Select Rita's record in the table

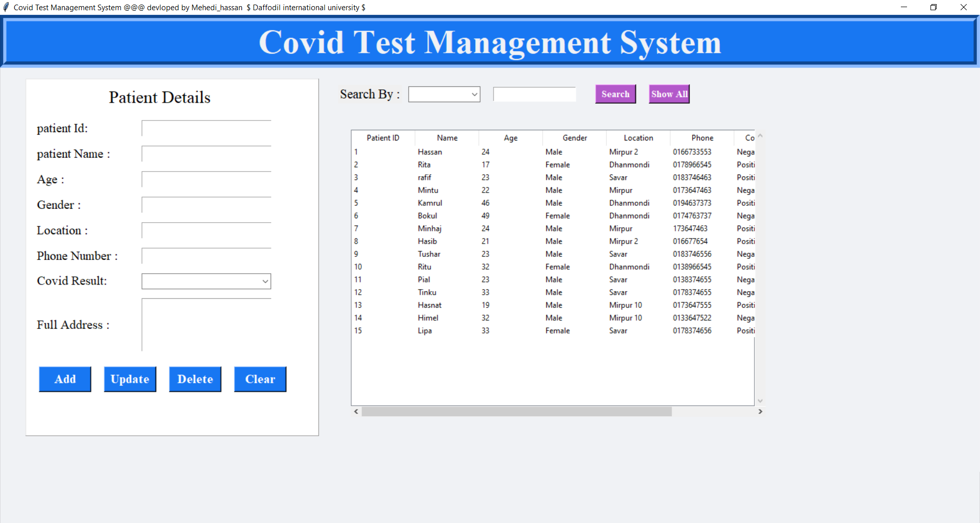pyautogui.click(x=459, y=164)
